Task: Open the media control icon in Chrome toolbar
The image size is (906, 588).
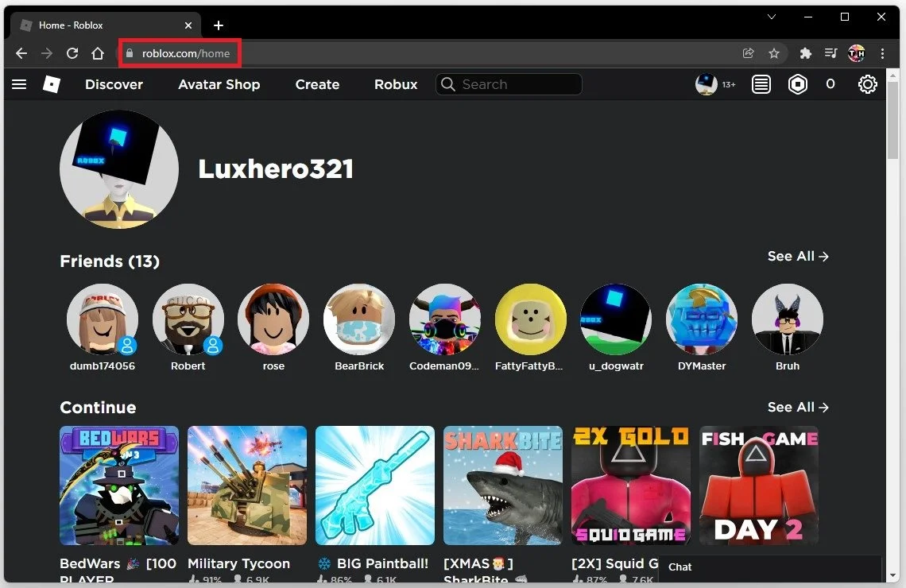Action: coord(830,53)
